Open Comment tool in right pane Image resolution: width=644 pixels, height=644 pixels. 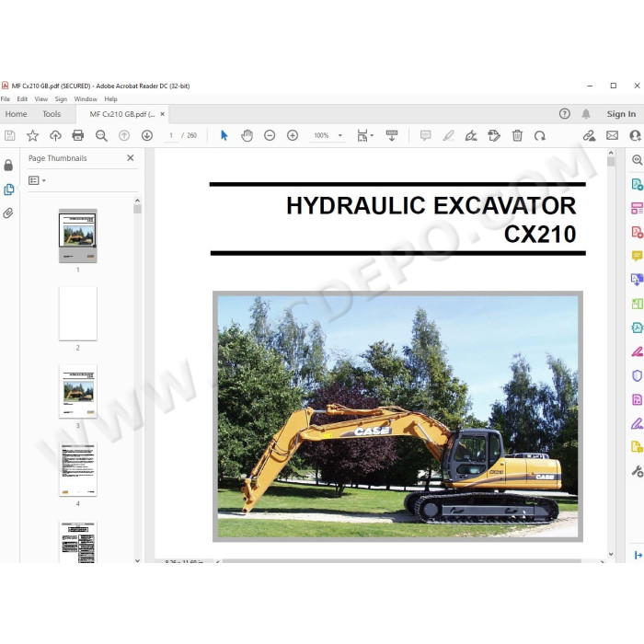637,256
